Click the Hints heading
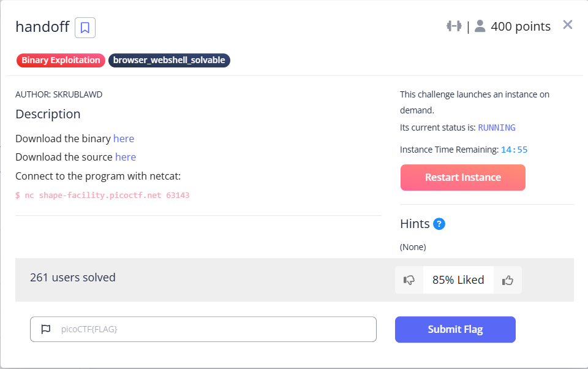This screenshot has width=588, height=369. coord(415,224)
